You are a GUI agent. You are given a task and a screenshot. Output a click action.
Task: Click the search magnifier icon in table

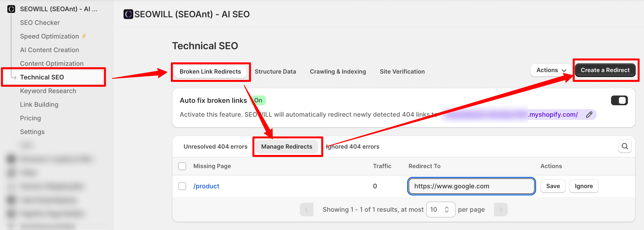pyautogui.click(x=624, y=146)
